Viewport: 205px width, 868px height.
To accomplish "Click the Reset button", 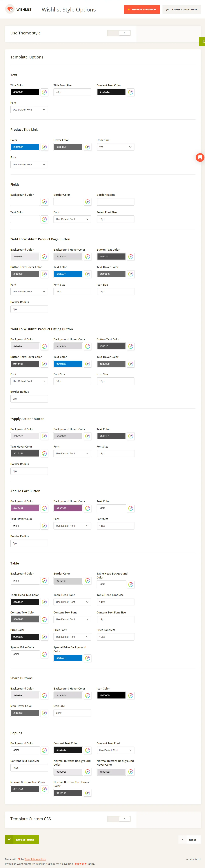I will [x=190, y=839].
